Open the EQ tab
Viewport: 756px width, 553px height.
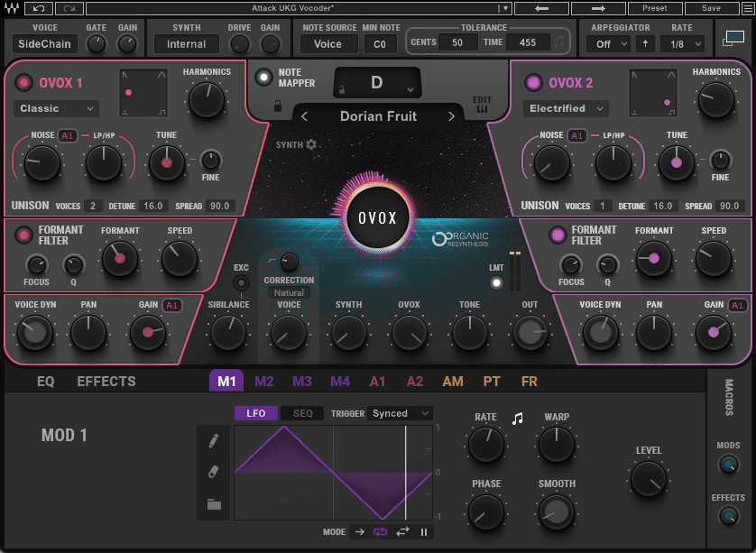[x=46, y=382]
